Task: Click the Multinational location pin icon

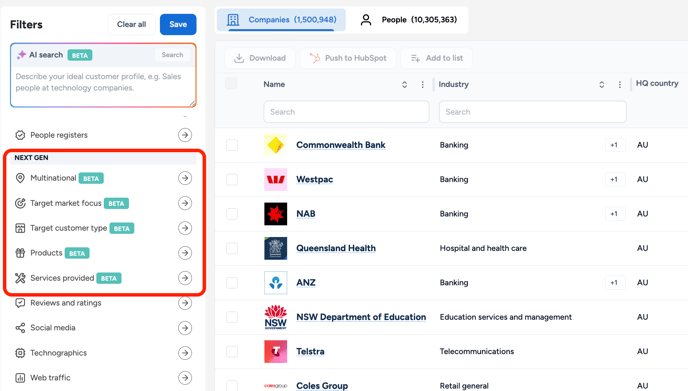Action: 20,178
